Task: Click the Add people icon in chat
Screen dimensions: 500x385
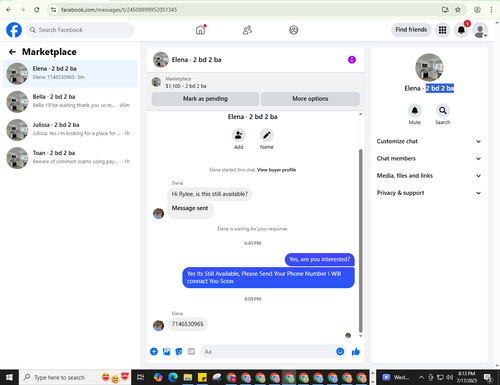Action: 239,135
